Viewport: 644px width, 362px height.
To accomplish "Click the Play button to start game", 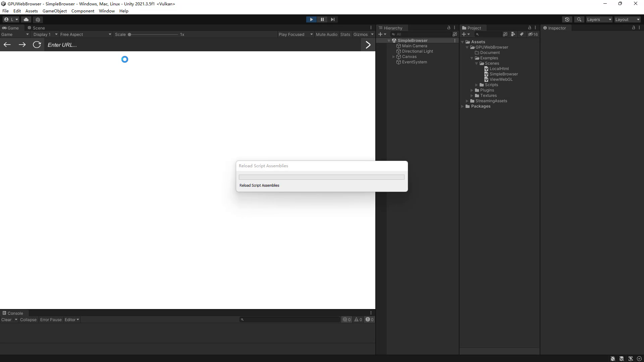I will pyautogui.click(x=311, y=19).
